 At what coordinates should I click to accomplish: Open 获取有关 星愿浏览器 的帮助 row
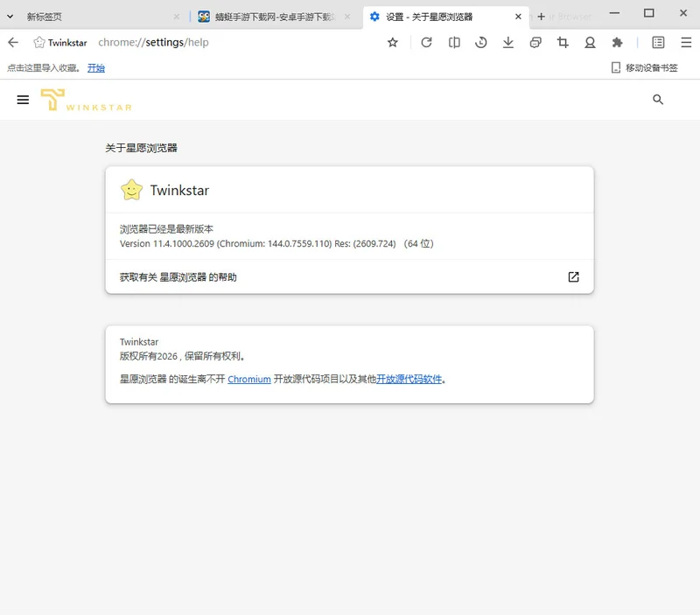click(349, 276)
